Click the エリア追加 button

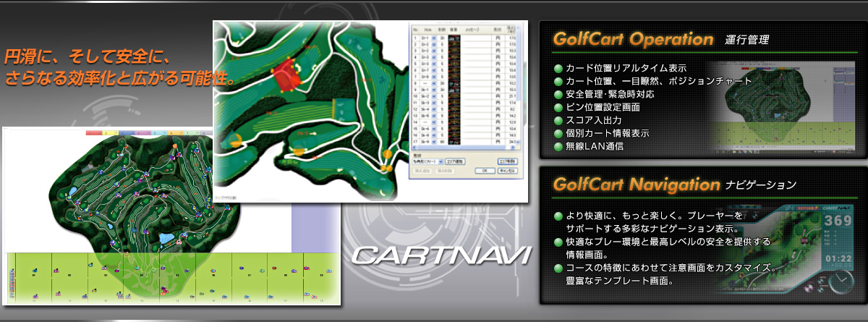[x=456, y=161]
